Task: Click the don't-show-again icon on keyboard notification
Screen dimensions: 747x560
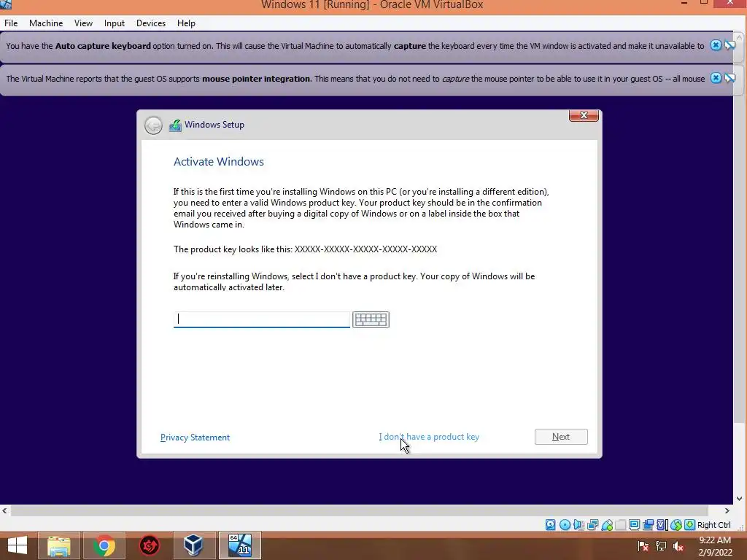Action: tap(729, 45)
